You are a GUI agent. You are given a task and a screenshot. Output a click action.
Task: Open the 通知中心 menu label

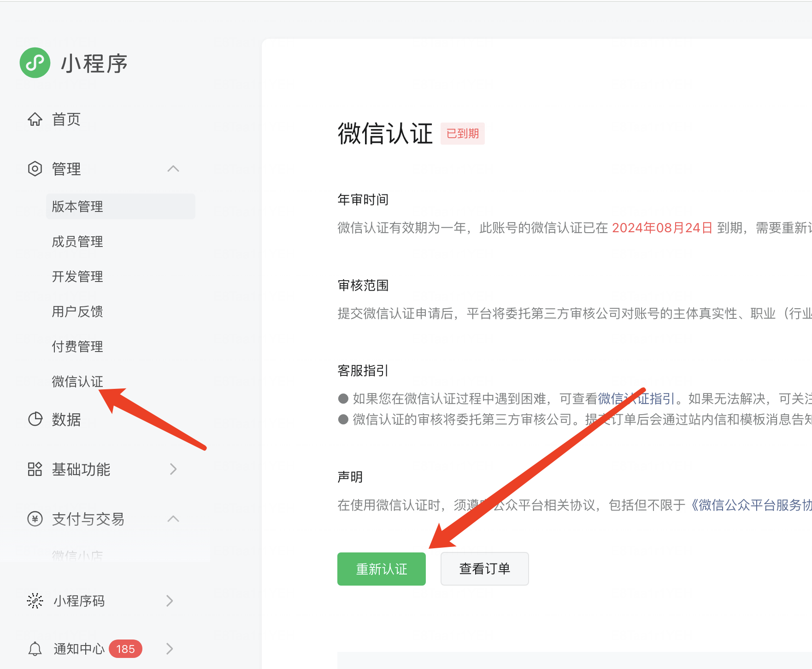pos(79,649)
